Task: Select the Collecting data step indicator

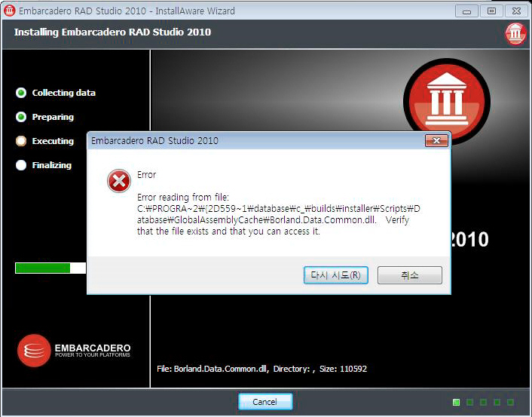Action: [21, 93]
